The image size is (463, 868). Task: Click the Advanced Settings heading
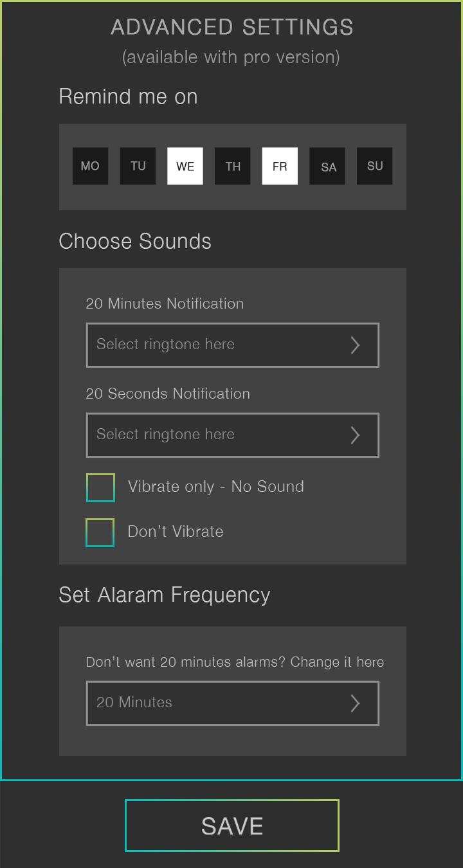tap(232, 28)
